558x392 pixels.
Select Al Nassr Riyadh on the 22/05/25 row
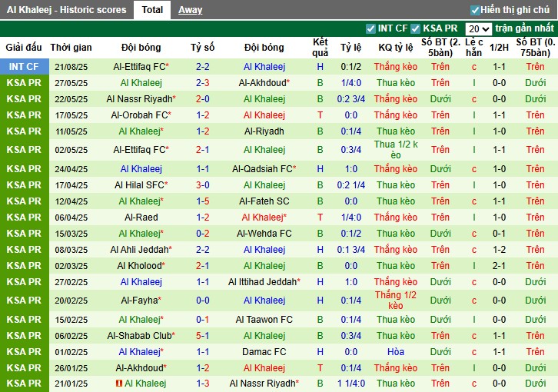(x=139, y=99)
